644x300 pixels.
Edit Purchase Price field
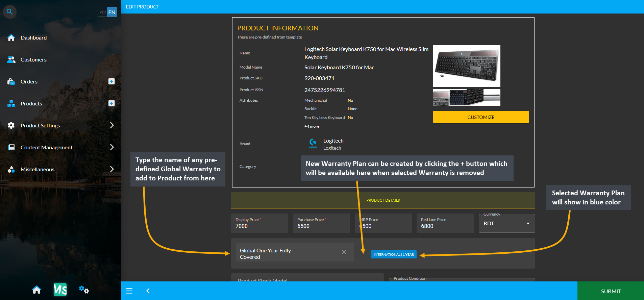pyautogui.click(x=321, y=223)
